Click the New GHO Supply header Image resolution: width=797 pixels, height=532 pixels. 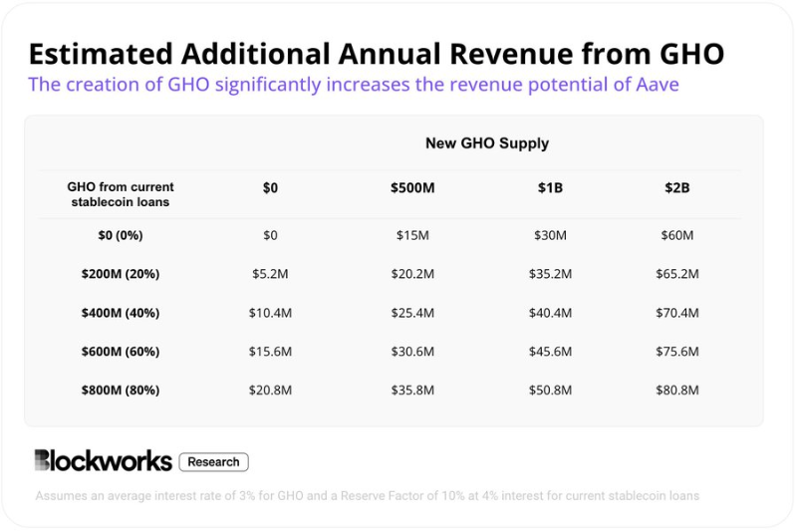click(486, 143)
